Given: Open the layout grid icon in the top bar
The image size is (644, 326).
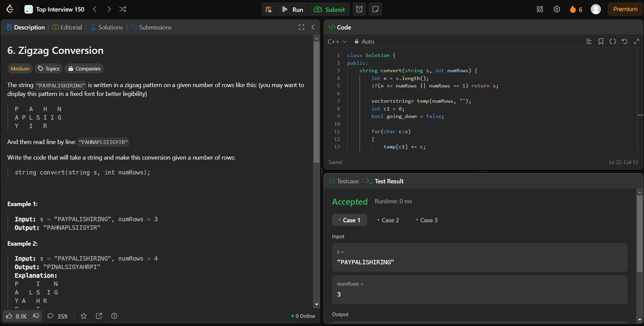Looking at the screenshot, I should tap(539, 9).
